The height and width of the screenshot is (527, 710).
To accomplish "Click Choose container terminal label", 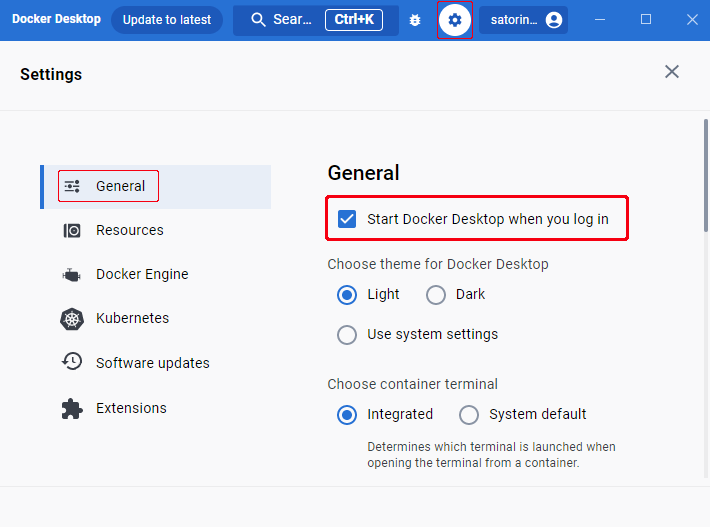I will (x=413, y=384).
